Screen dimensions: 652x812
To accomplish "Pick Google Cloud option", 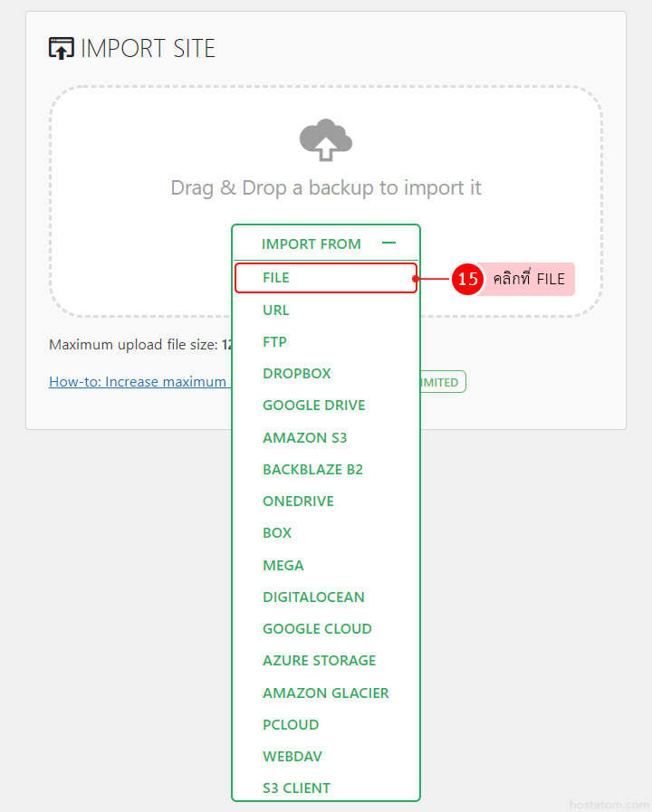I will coord(317,629).
